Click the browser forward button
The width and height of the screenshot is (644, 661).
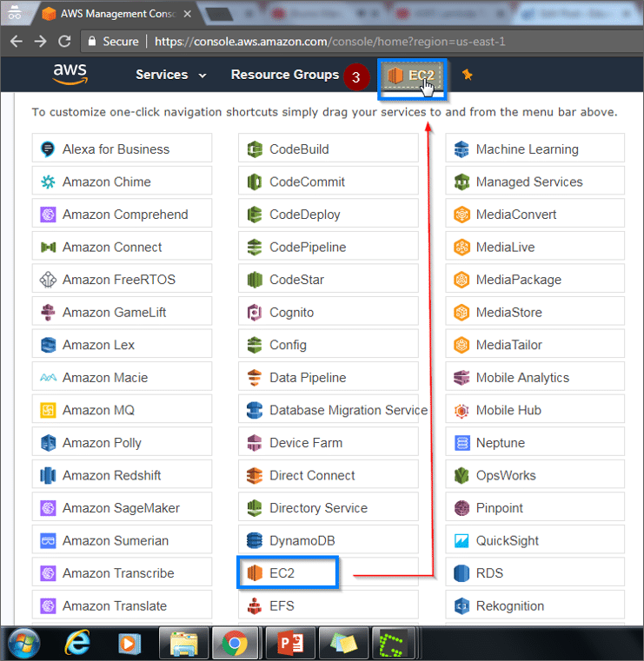point(41,42)
